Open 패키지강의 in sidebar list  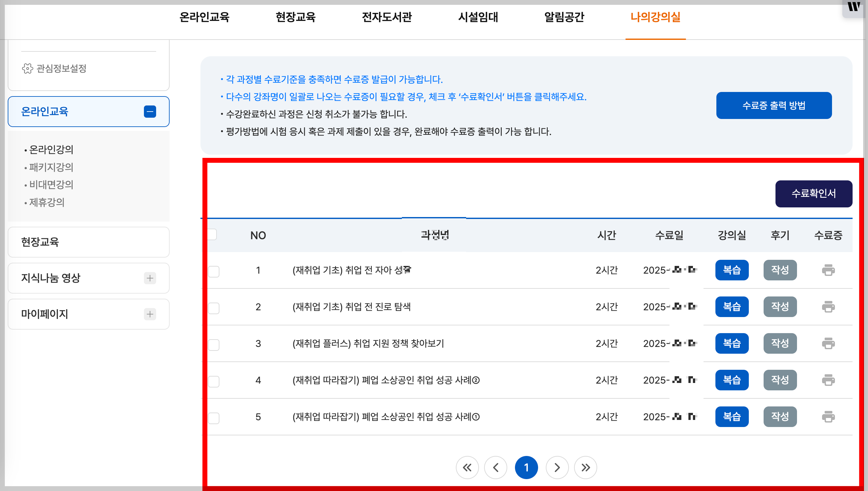[51, 167]
